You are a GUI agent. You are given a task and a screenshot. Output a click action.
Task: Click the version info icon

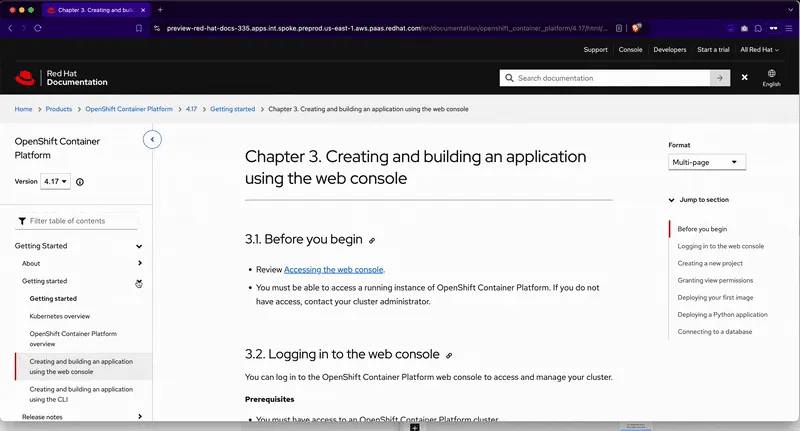[80, 182]
